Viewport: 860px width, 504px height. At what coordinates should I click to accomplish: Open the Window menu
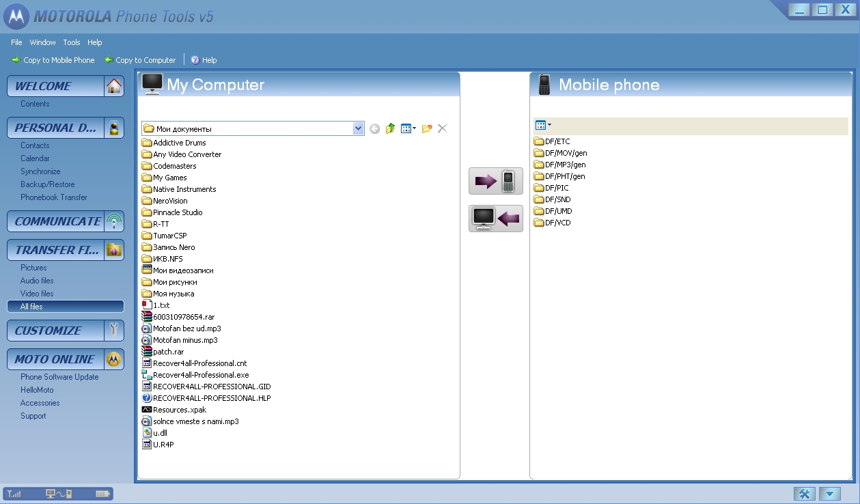pyautogui.click(x=43, y=42)
